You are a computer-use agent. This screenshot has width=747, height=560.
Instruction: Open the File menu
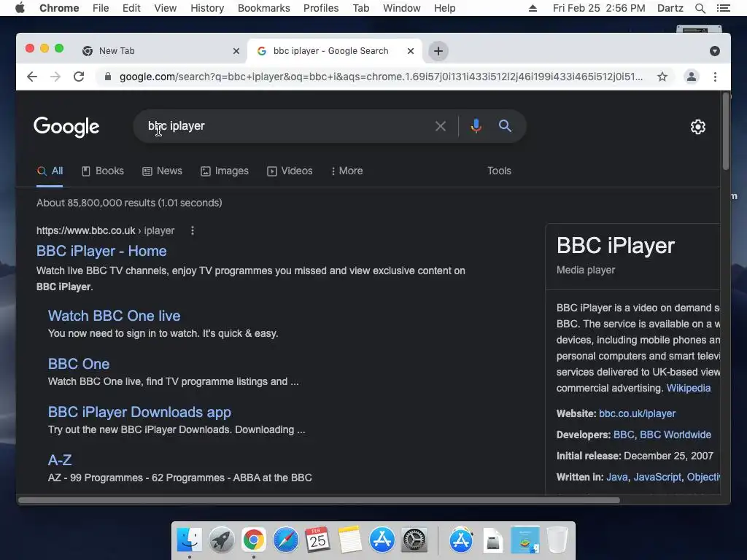[x=101, y=8]
